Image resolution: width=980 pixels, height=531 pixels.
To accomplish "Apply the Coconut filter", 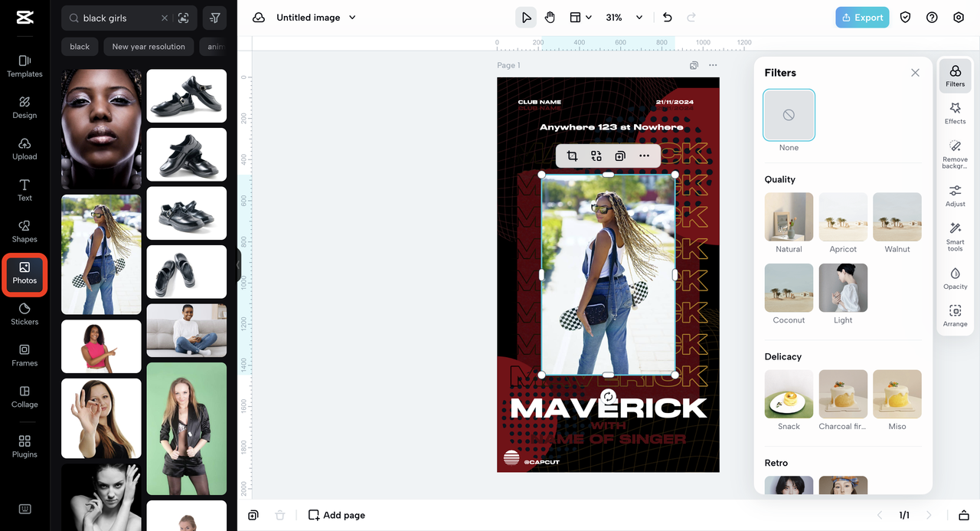I will click(x=789, y=288).
